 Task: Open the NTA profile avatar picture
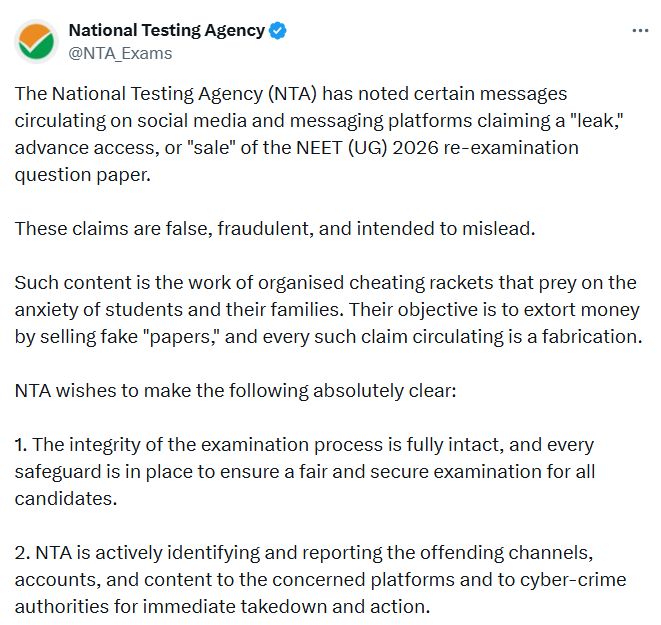pyautogui.click(x=36, y=41)
